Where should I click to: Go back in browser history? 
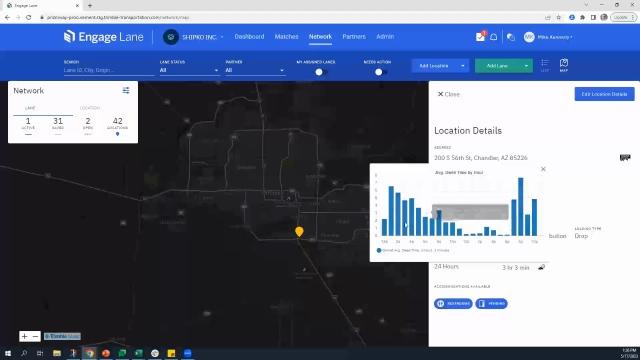[x=7, y=18]
